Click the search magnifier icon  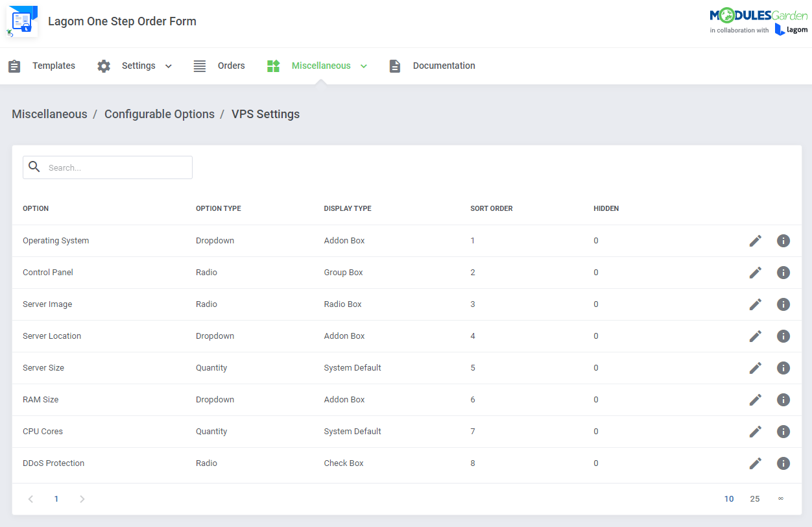tap(34, 167)
